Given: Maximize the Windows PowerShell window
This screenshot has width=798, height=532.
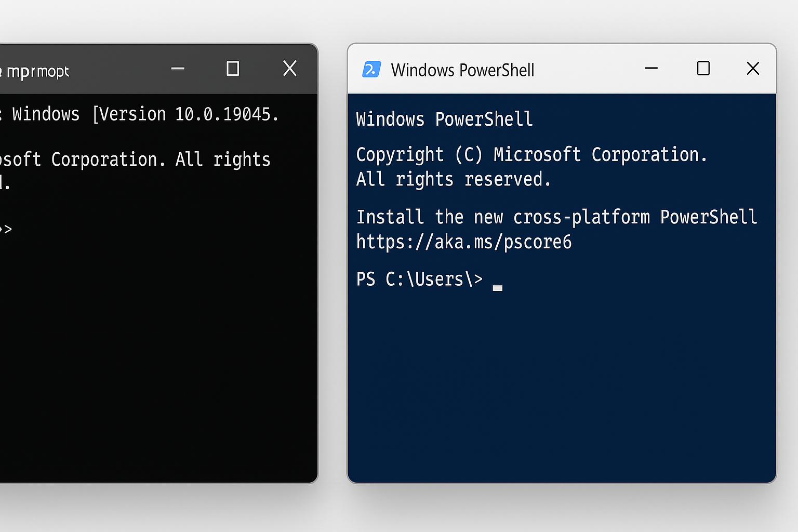Looking at the screenshot, I should pyautogui.click(x=703, y=68).
